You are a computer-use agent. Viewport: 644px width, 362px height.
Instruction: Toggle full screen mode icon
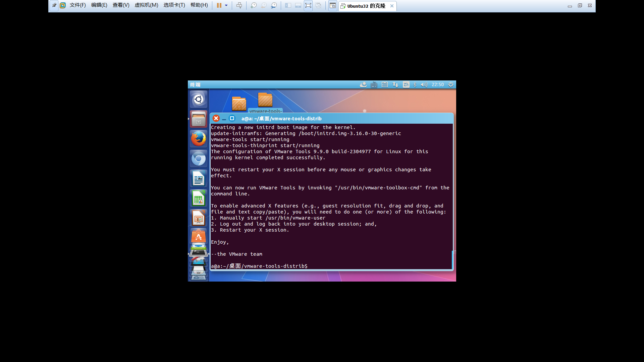[x=308, y=5]
